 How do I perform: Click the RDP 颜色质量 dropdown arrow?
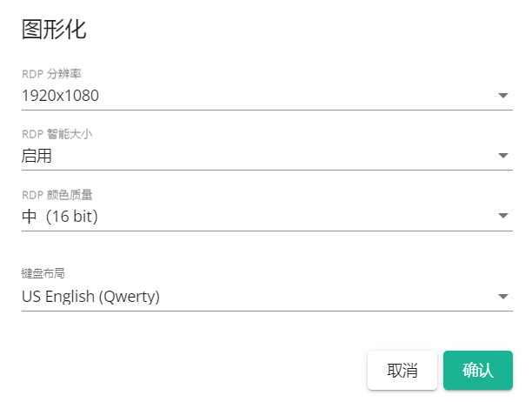point(503,217)
